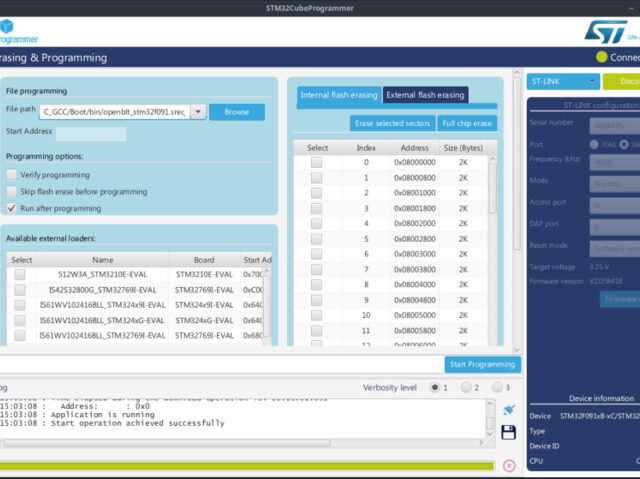The height and width of the screenshot is (479, 640).
Task: Switch to Internal flash erasing tab
Action: [x=339, y=95]
